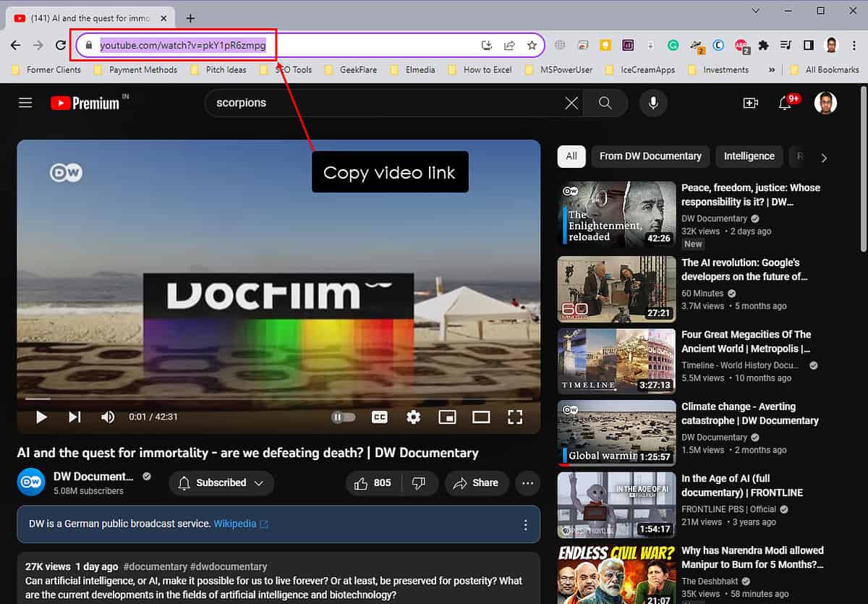
Task: Toggle Autoplay off in the player
Action: tap(343, 417)
